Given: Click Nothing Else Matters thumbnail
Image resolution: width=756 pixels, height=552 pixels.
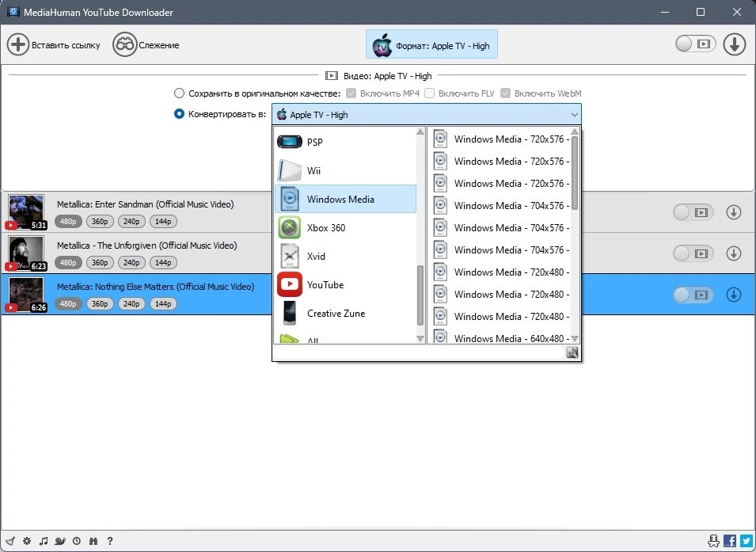Looking at the screenshot, I should pos(26,294).
